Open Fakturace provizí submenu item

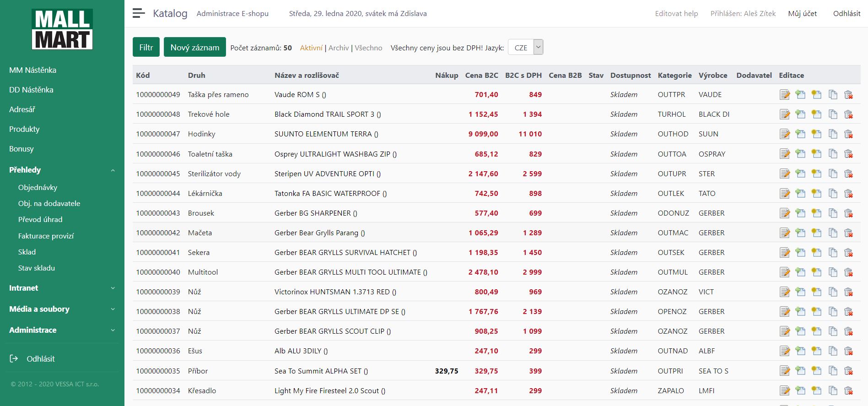46,236
